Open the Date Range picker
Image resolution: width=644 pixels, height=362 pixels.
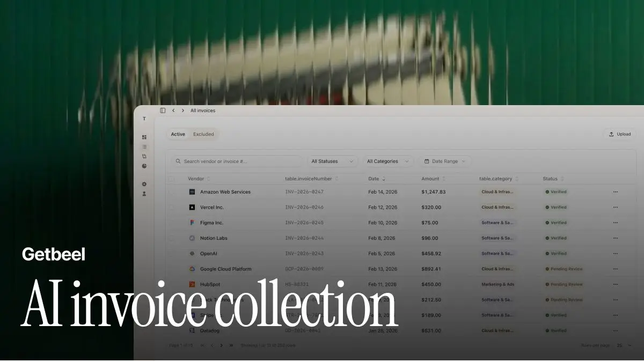445,161
